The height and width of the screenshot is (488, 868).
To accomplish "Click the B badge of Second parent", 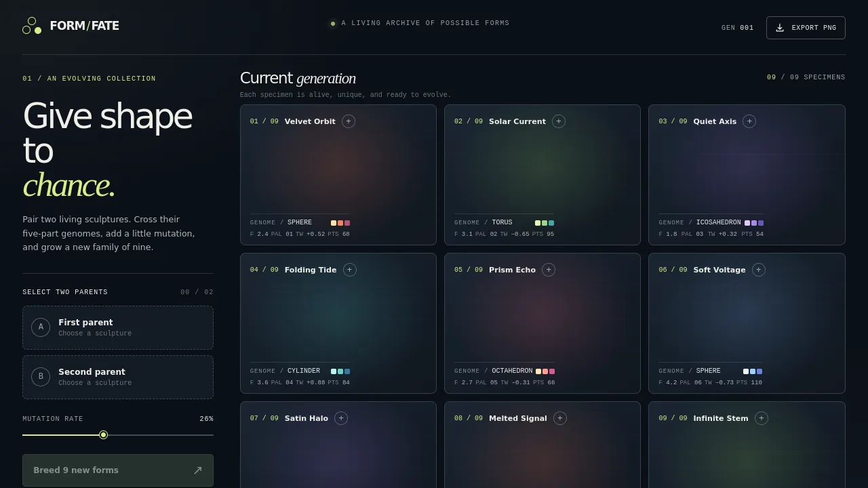I will point(41,377).
